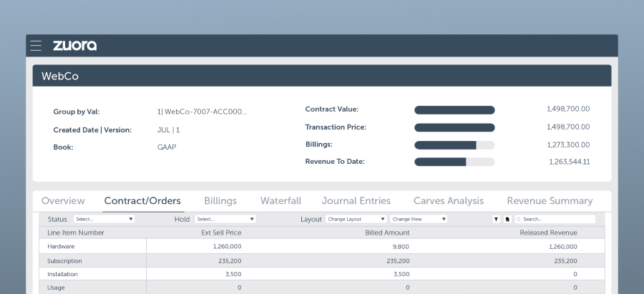Screen dimensions: 644x294
Task: Expand the Change View dropdown
Action: pyautogui.click(x=419, y=219)
